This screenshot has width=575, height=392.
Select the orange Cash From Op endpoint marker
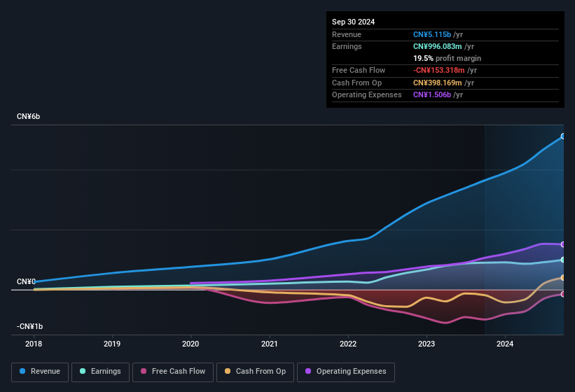coord(563,278)
